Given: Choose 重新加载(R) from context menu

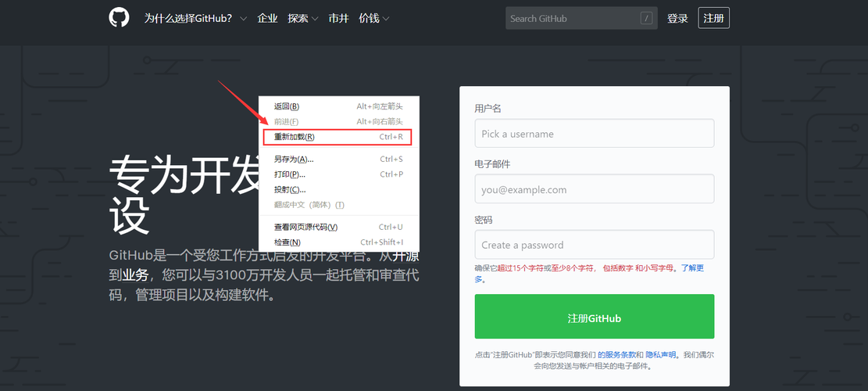Looking at the screenshot, I should 339,137.
